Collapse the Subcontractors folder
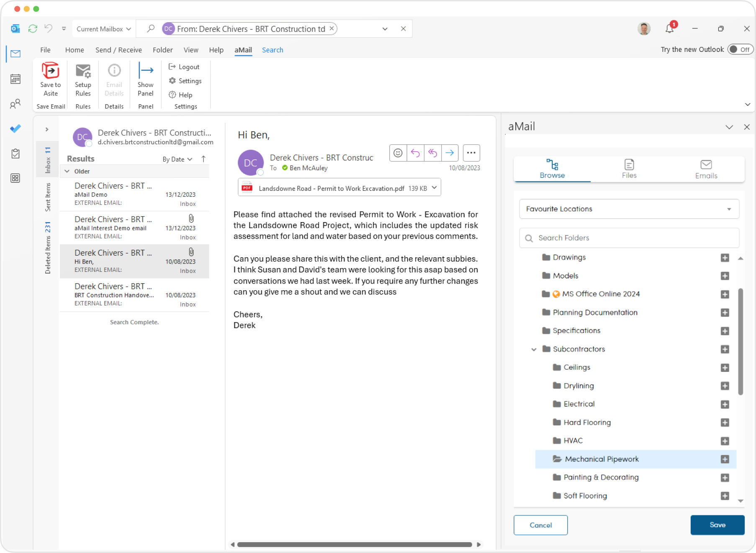756x553 pixels. pyautogui.click(x=534, y=349)
